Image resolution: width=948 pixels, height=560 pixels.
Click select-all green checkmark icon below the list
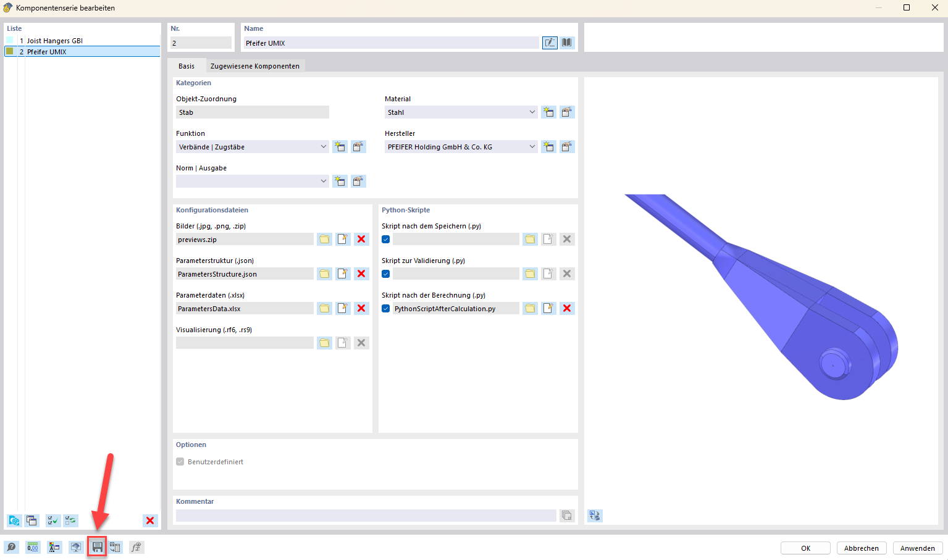(53, 520)
